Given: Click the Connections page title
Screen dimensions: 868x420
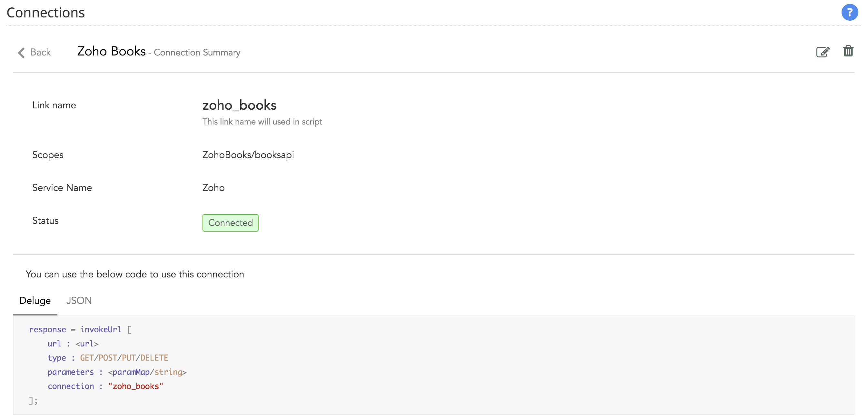Looking at the screenshot, I should click(45, 13).
